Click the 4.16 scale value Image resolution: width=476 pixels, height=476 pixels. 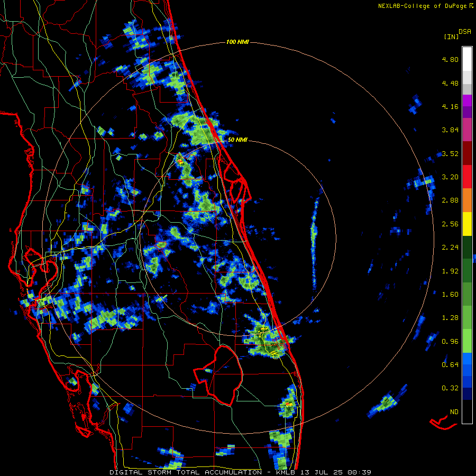pyautogui.click(x=450, y=106)
